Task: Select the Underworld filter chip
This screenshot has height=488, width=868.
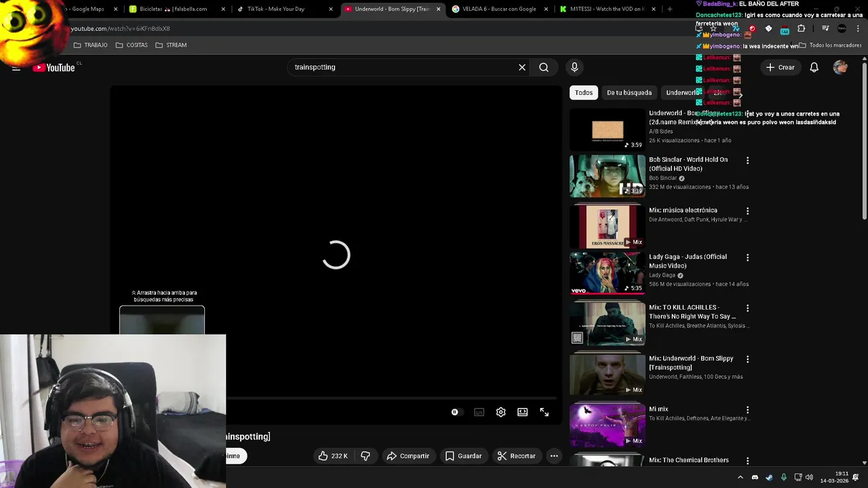Action: tap(683, 93)
